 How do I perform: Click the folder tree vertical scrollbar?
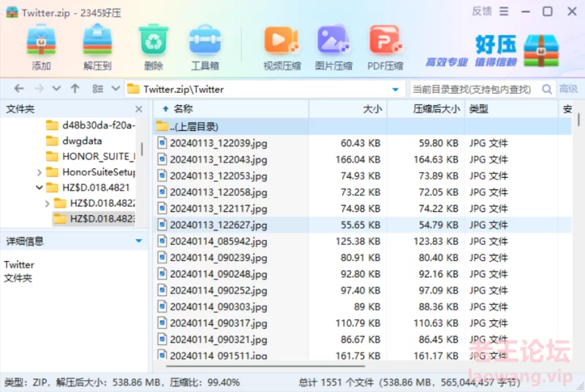point(142,148)
